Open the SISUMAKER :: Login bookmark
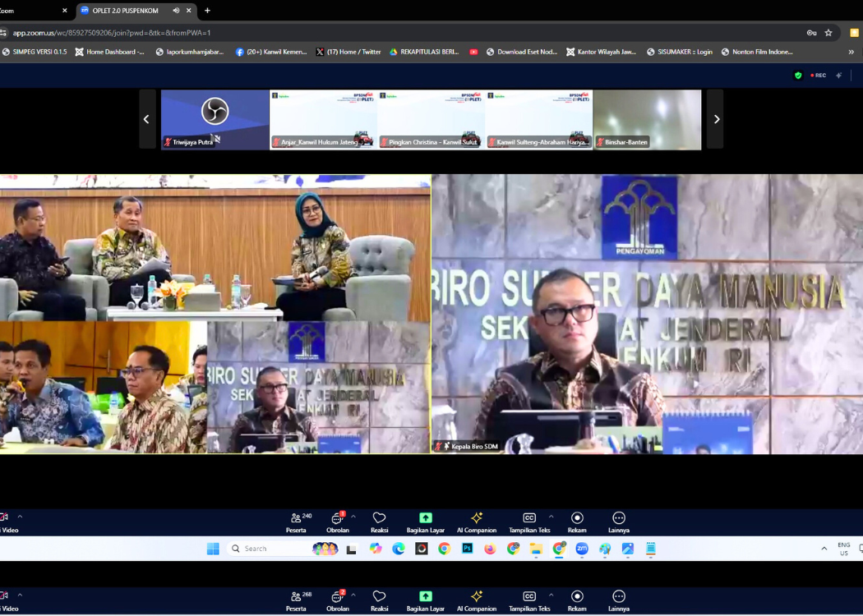Image resolution: width=863 pixels, height=616 pixels. coord(679,52)
